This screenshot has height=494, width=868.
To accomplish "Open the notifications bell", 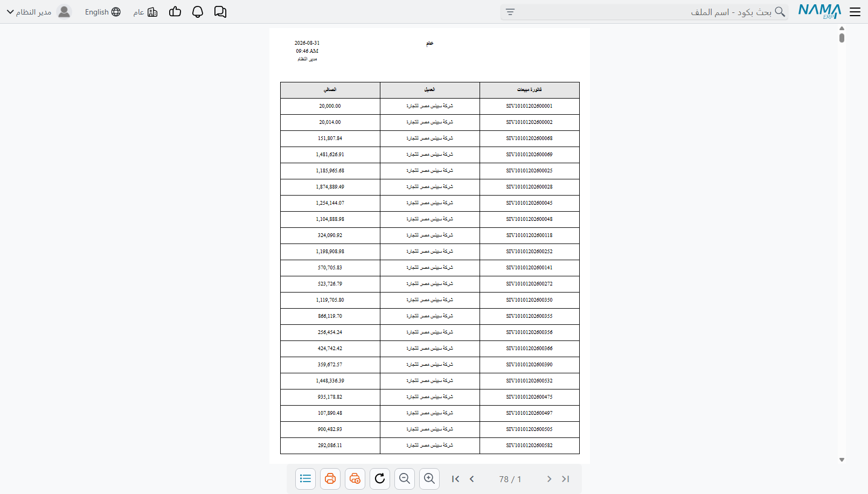I will pos(198,12).
